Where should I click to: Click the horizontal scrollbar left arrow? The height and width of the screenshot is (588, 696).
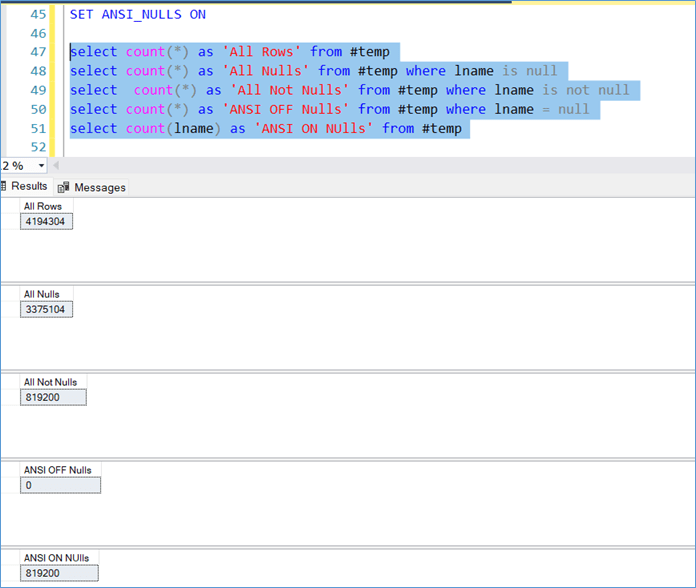tap(56, 166)
